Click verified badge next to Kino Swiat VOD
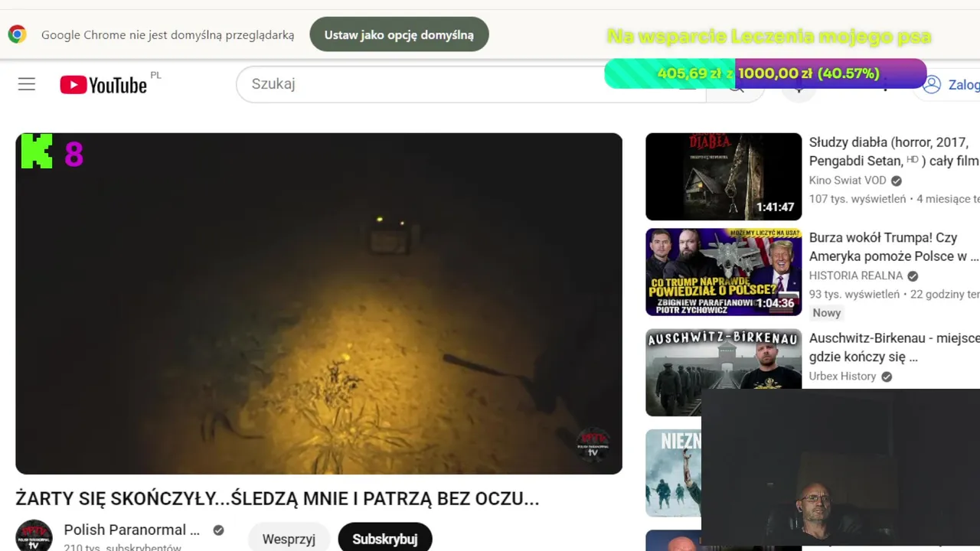The height and width of the screenshot is (551, 980). 897,181
